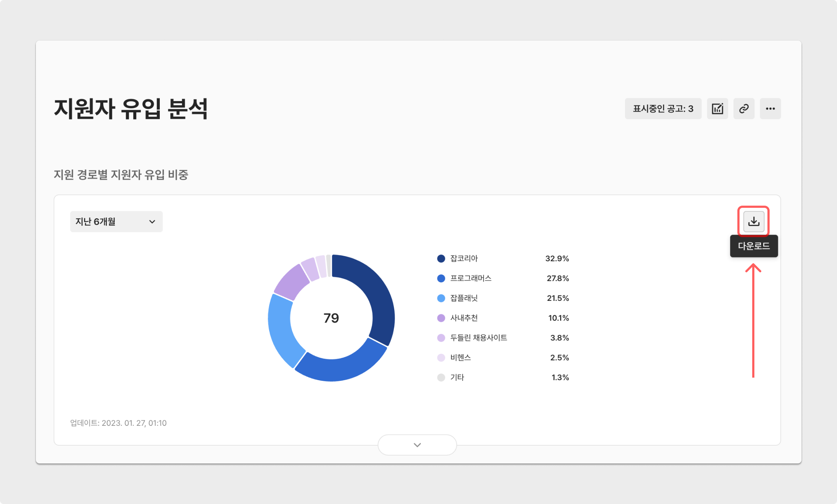This screenshot has width=837, height=504.
Task: Click the 비헨스 legend label
Action: [x=460, y=358]
